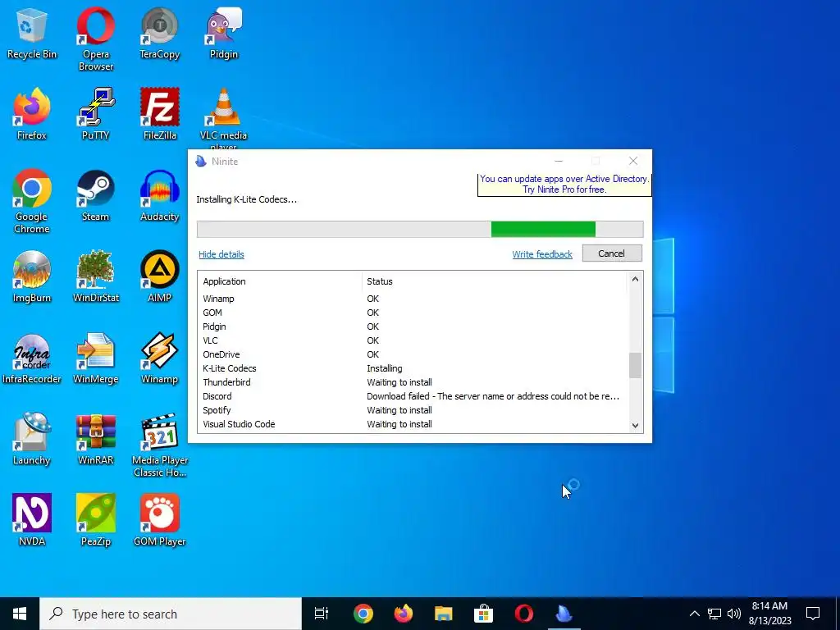
Task: Open the network tray icon
Action: pos(714,614)
